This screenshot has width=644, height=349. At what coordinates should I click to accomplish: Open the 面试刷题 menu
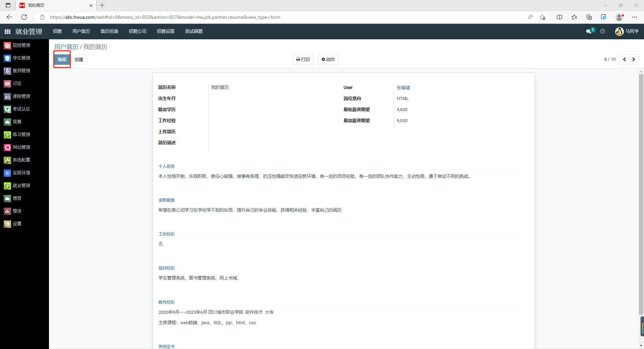(194, 31)
